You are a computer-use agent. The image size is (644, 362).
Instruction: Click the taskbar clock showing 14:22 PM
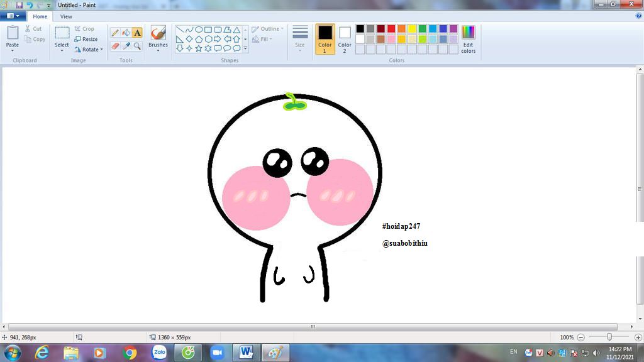620,353
